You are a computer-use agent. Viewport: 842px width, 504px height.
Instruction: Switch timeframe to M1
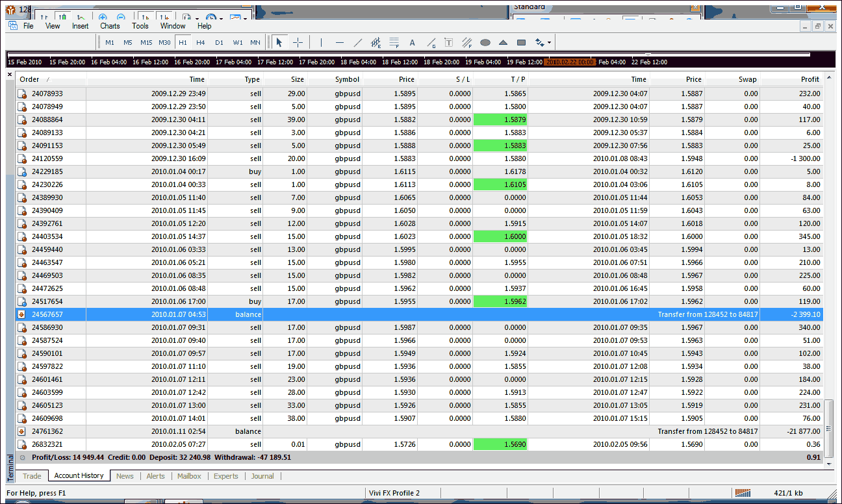click(x=110, y=43)
